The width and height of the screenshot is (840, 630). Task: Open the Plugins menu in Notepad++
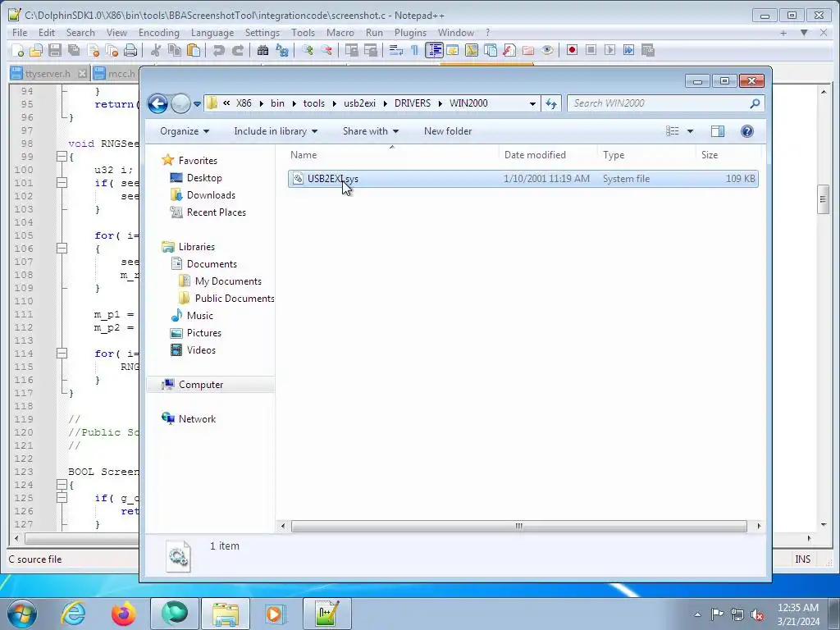(410, 33)
